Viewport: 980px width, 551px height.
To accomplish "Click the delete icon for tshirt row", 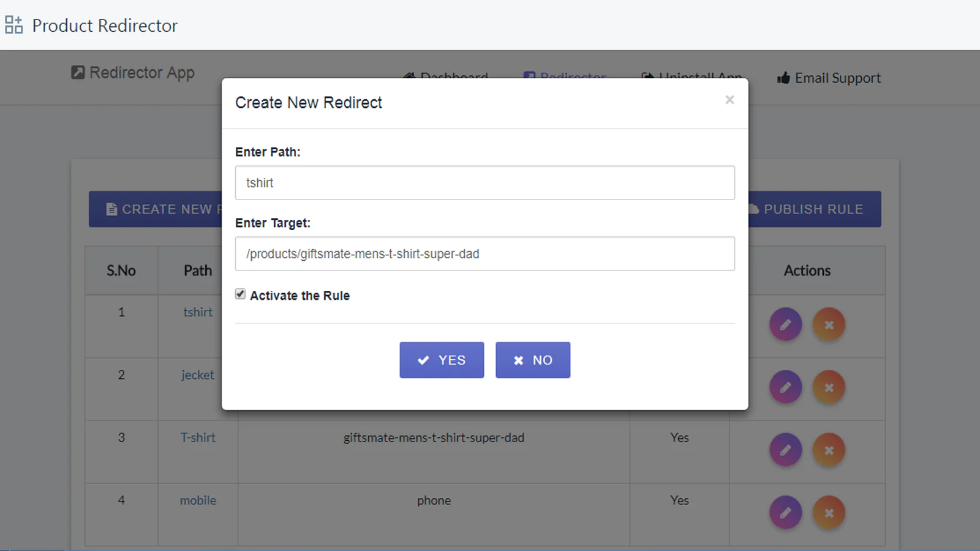I will point(829,324).
